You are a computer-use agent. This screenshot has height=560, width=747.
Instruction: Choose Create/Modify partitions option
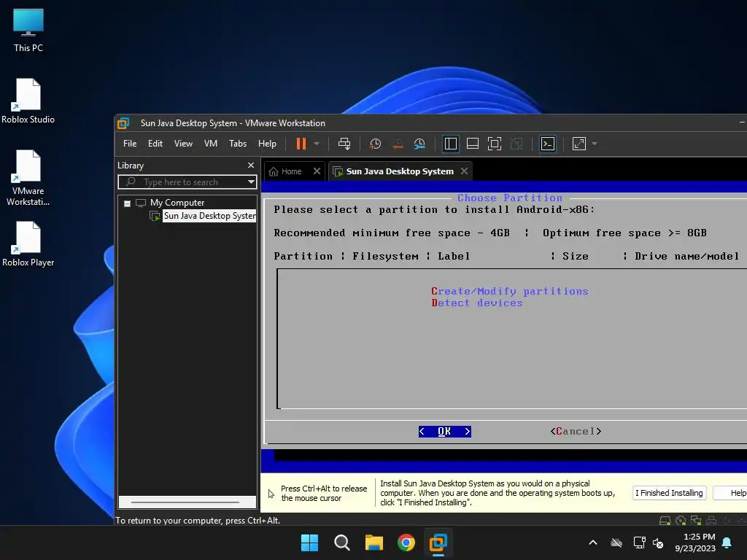point(510,292)
